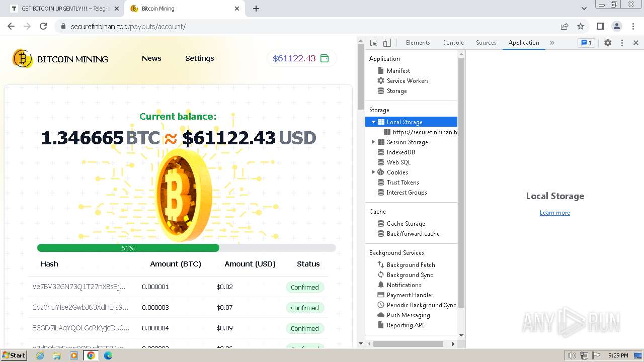The height and width of the screenshot is (362, 644).
Task: Open Background Fetch service
Action: [411, 265]
